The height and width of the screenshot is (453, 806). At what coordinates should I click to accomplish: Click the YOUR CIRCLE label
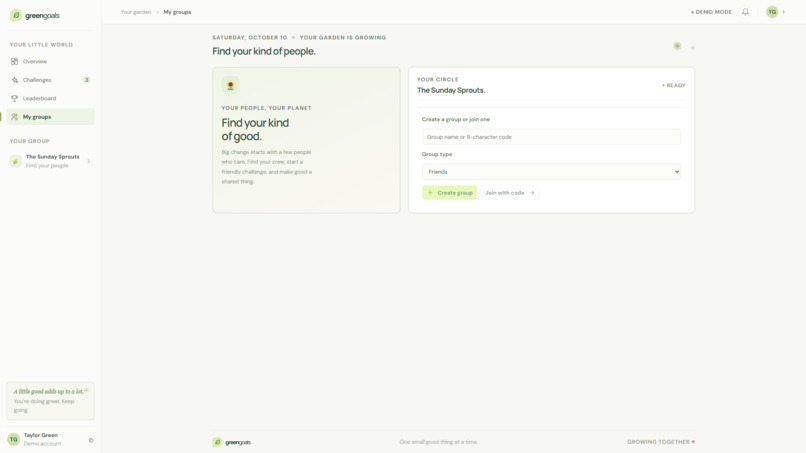(437, 79)
